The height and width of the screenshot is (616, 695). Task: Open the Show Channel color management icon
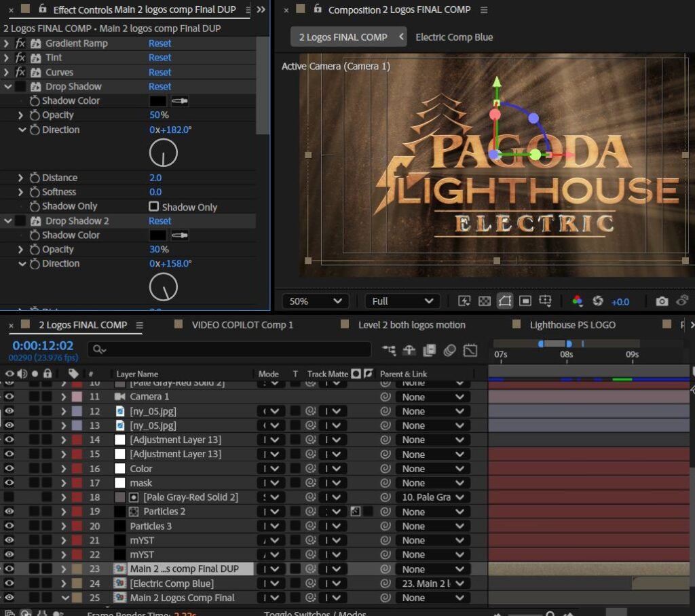pyautogui.click(x=578, y=301)
